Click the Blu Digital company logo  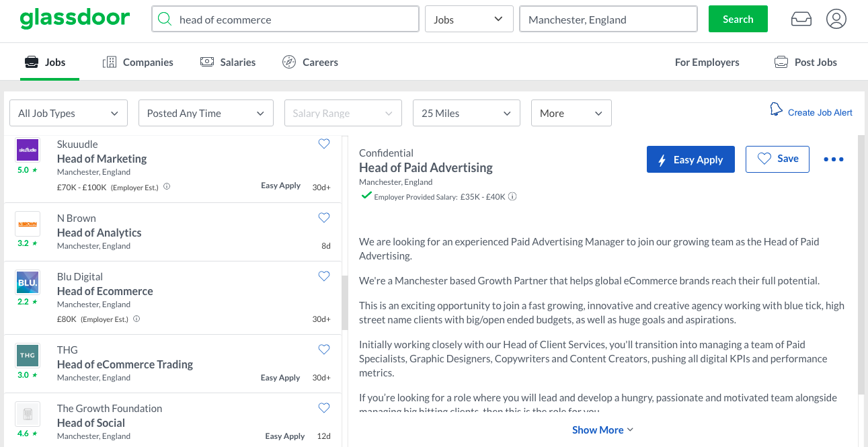tap(28, 282)
